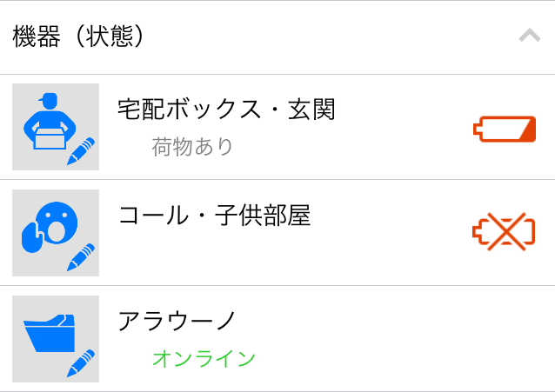Click the delivery person carrying box icon

[x=47, y=120]
